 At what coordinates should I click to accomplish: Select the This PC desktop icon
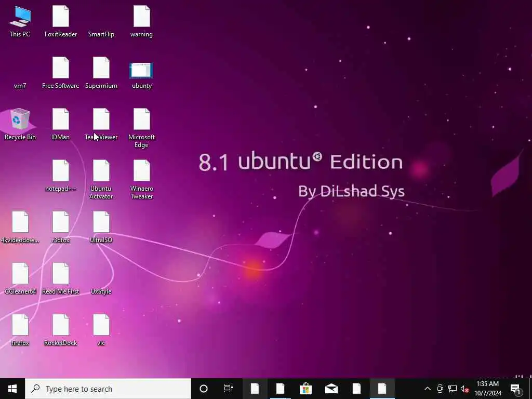coord(20,22)
